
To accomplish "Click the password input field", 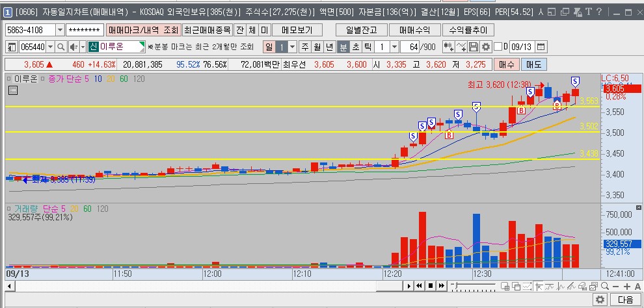I will pos(85,30).
